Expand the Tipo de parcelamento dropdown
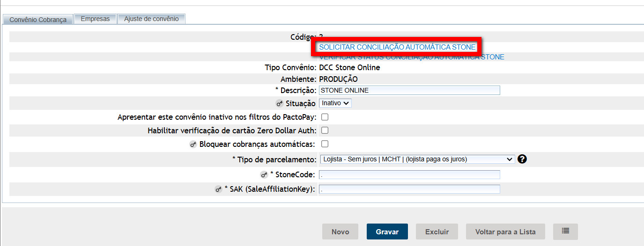Viewport: 644px width, 246px height. 417,159
